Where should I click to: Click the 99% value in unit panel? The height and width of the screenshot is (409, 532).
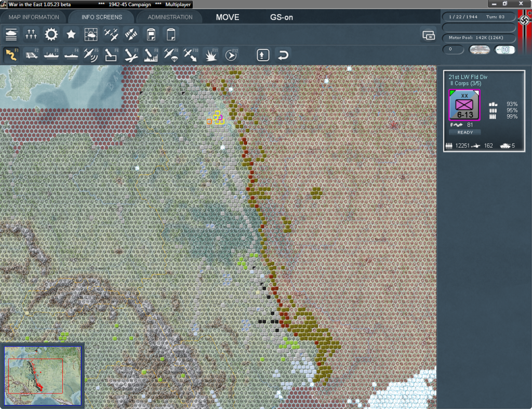512,117
